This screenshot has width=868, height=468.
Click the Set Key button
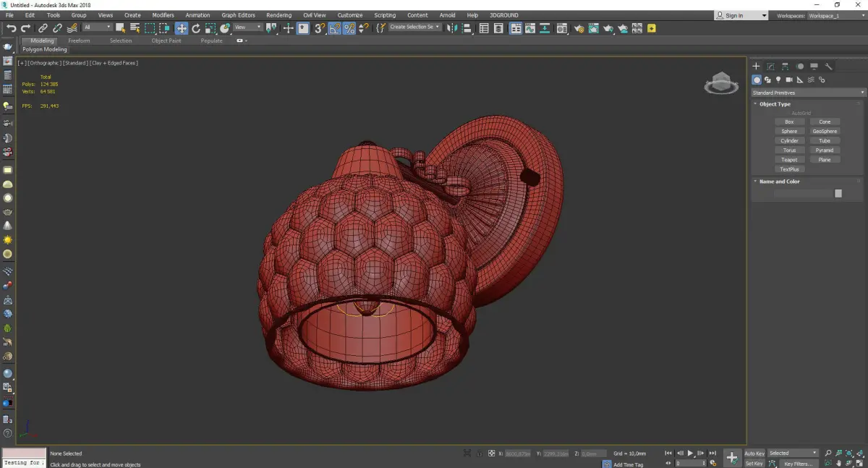(x=754, y=464)
